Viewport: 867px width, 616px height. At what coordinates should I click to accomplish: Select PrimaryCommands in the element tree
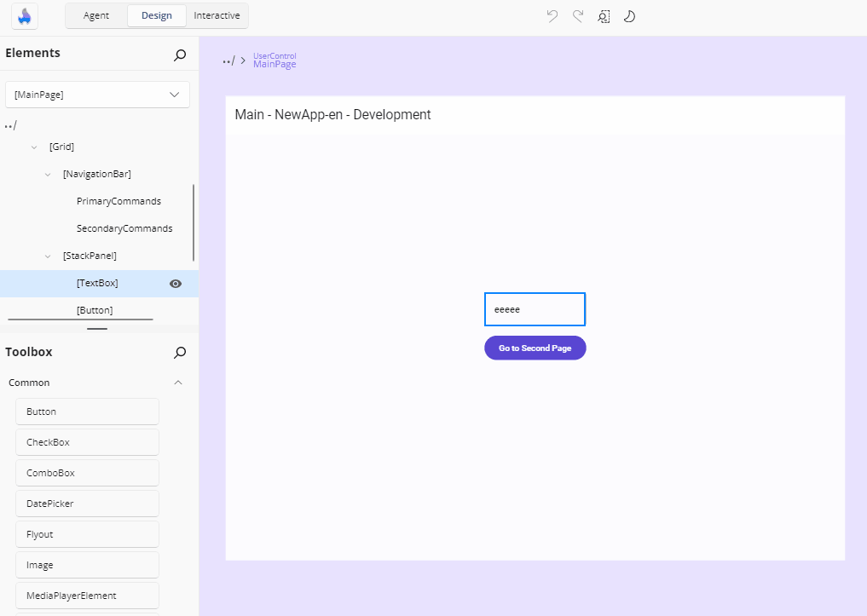point(118,201)
